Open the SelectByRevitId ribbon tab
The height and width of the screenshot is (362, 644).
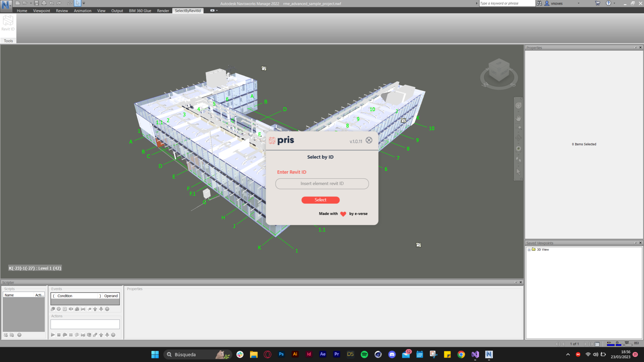point(188,10)
